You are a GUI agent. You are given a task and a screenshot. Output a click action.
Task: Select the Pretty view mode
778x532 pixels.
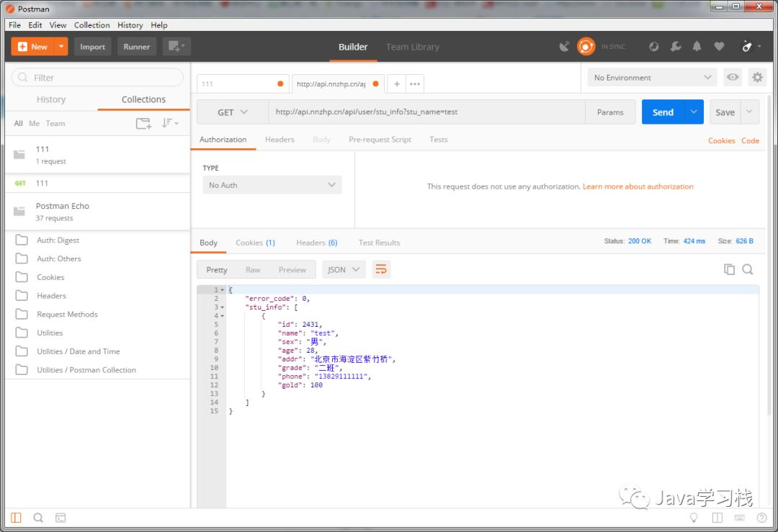(x=217, y=270)
